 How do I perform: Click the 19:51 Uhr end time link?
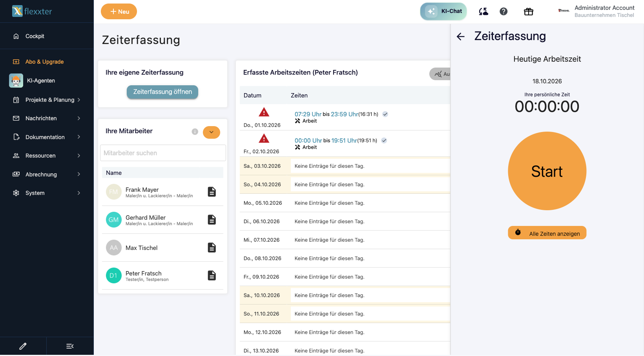pos(344,141)
